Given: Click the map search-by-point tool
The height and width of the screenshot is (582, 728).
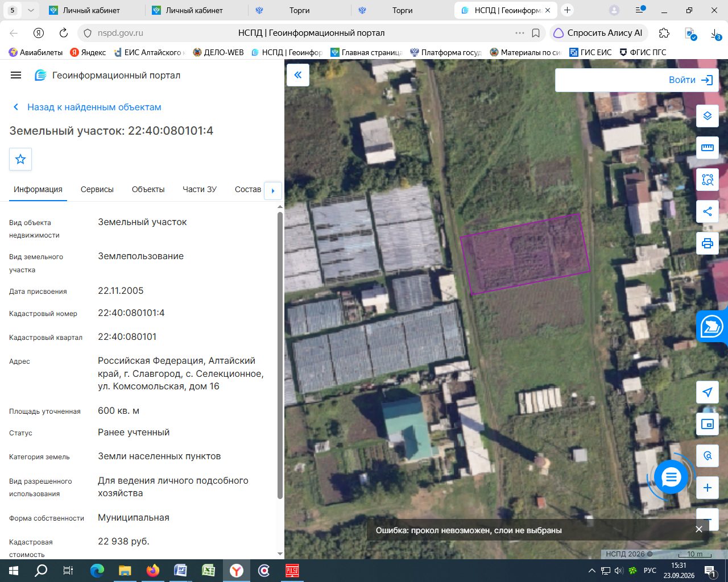Looking at the screenshot, I should [708, 456].
